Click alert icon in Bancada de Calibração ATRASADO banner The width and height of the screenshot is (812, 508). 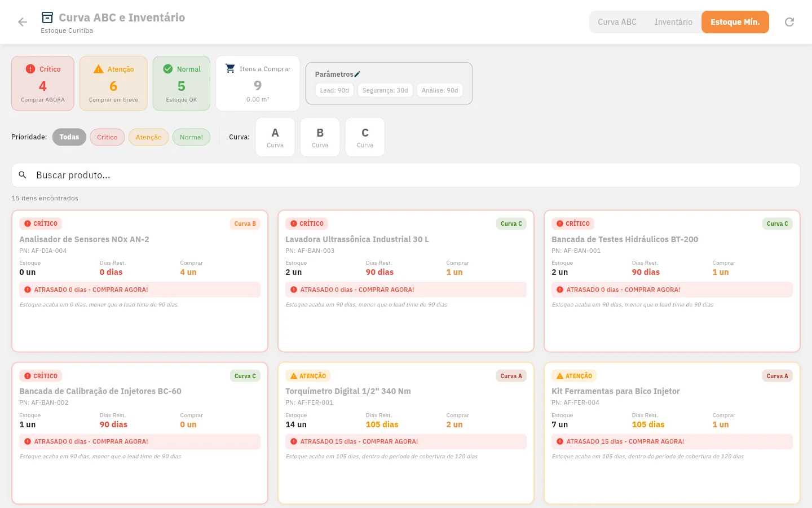tap(28, 441)
